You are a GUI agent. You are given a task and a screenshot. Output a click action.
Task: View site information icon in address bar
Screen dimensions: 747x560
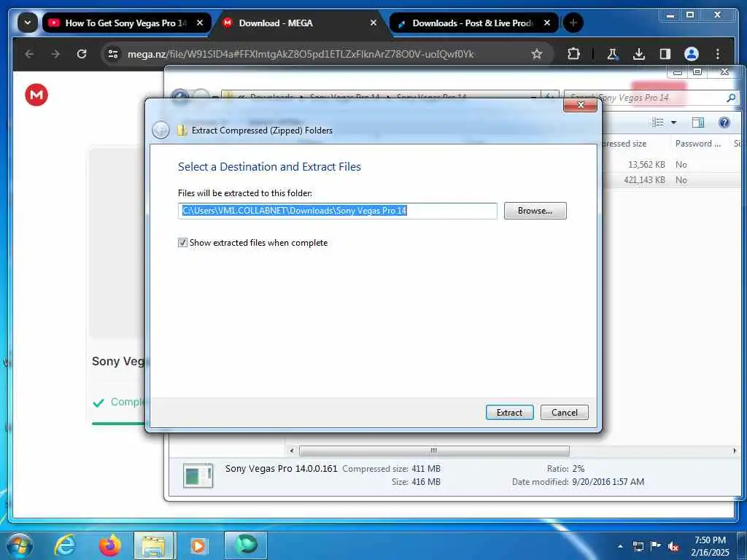[x=113, y=54]
